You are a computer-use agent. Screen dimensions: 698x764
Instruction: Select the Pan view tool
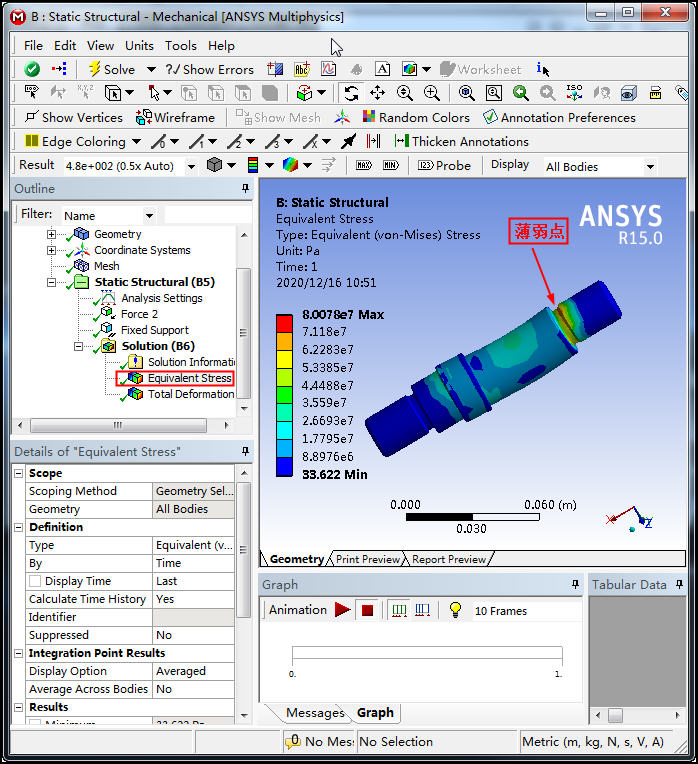click(x=378, y=93)
